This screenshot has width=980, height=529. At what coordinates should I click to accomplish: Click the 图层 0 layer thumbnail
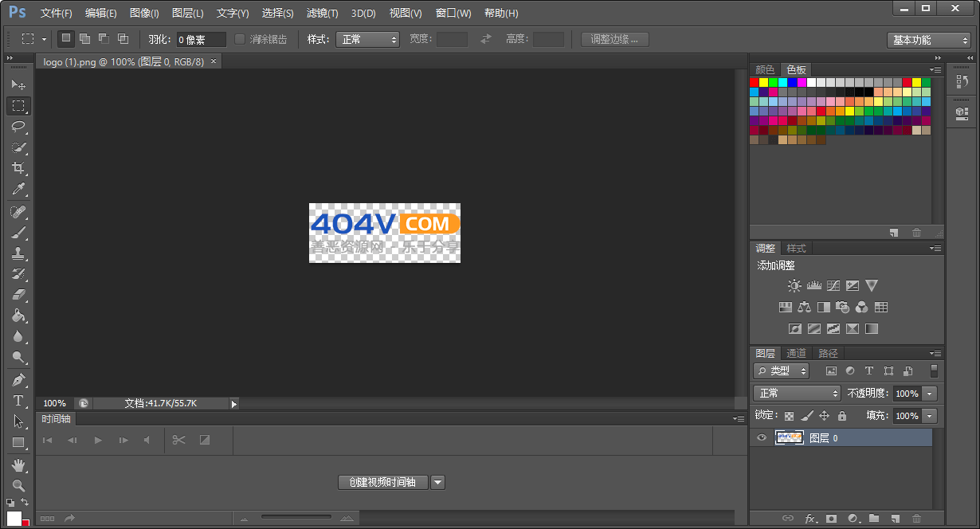point(790,437)
